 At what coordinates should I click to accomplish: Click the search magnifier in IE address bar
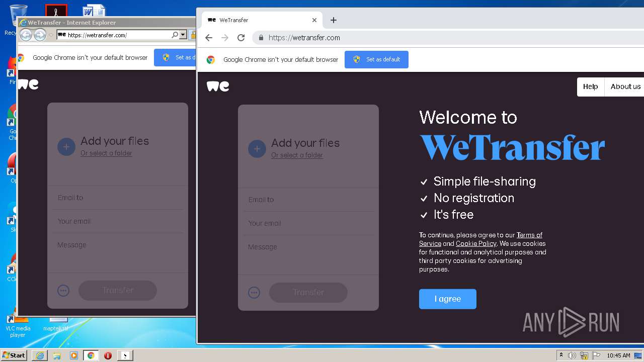pos(175,35)
